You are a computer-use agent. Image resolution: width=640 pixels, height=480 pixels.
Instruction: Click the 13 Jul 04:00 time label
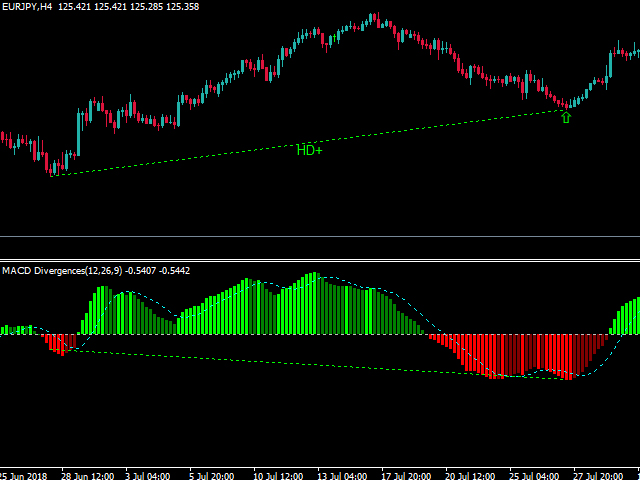click(342, 476)
